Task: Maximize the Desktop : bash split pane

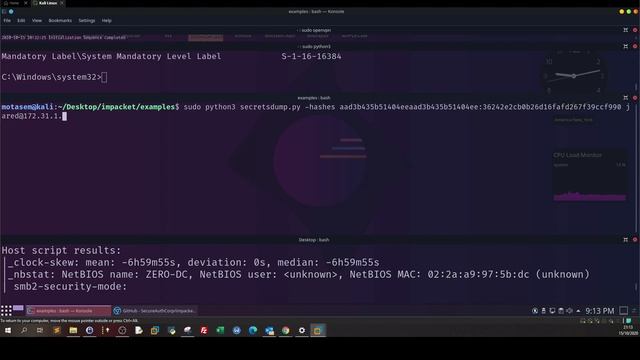Action: [x=626, y=240]
